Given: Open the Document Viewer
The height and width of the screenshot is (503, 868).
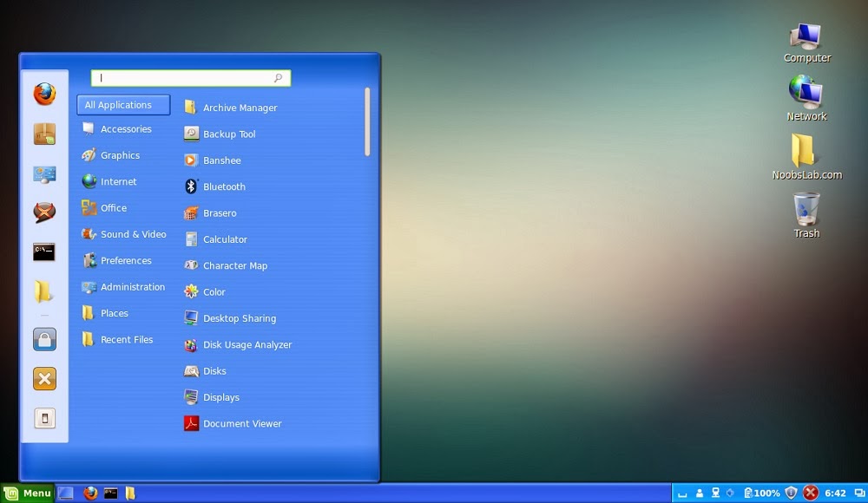Looking at the screenshot, I should point(241,423).
